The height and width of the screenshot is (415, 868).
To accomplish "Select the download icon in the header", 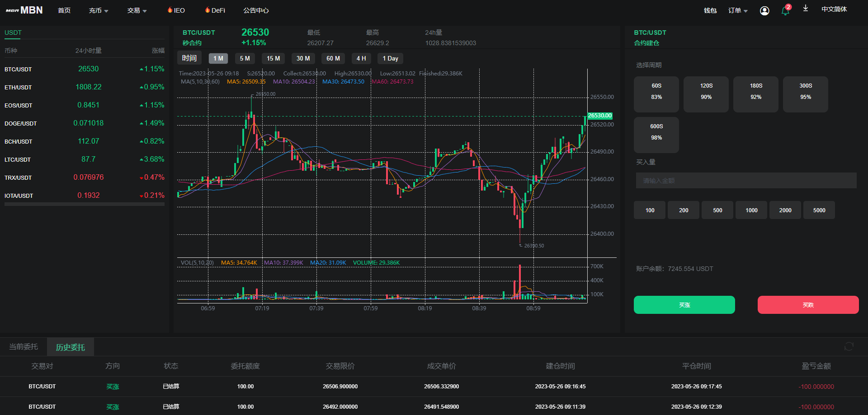I will (x=805, y=9).
